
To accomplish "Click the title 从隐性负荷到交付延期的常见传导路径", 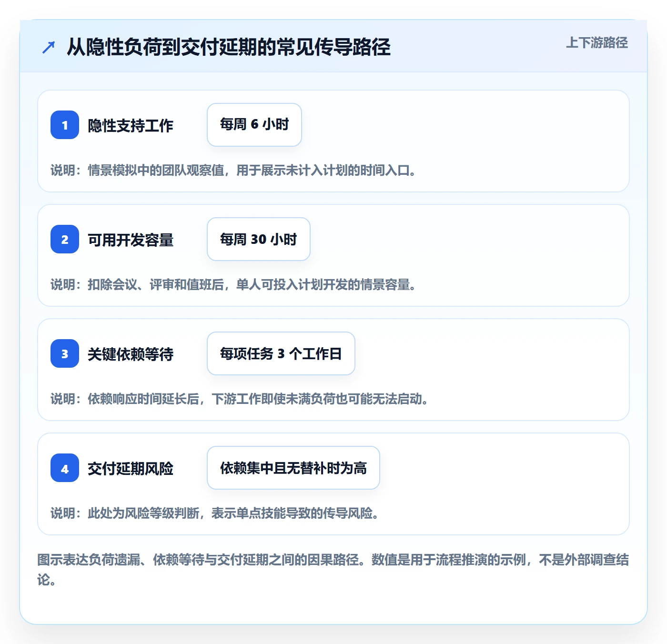I will click(229, 47).
